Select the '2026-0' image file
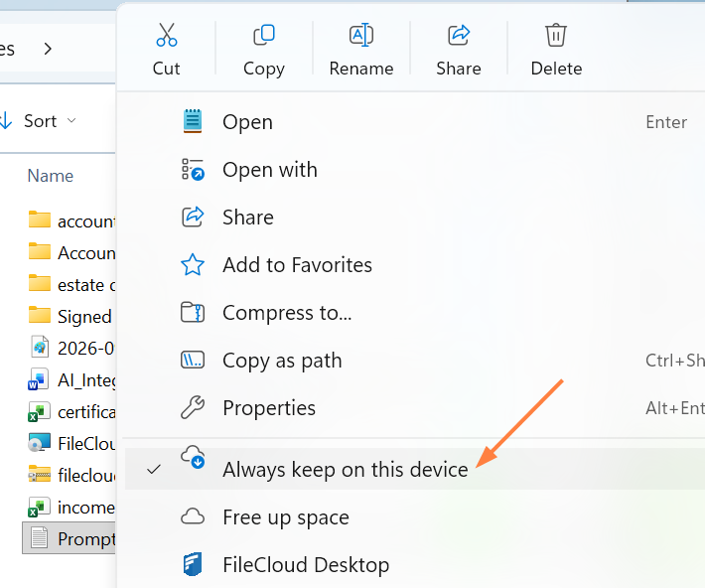Screen dimensions: 705x588 click(71, 348)
